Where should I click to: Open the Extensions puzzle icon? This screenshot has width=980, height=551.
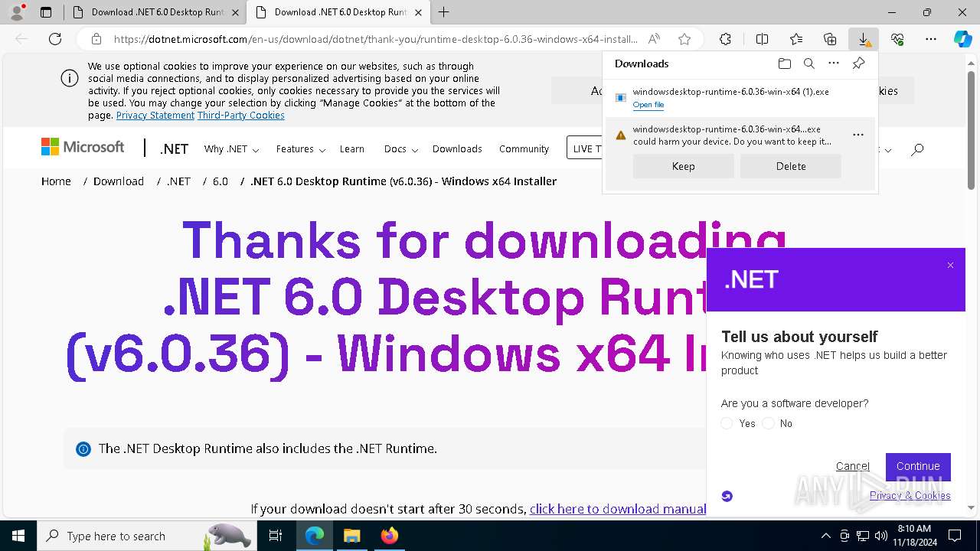point(725,39)
